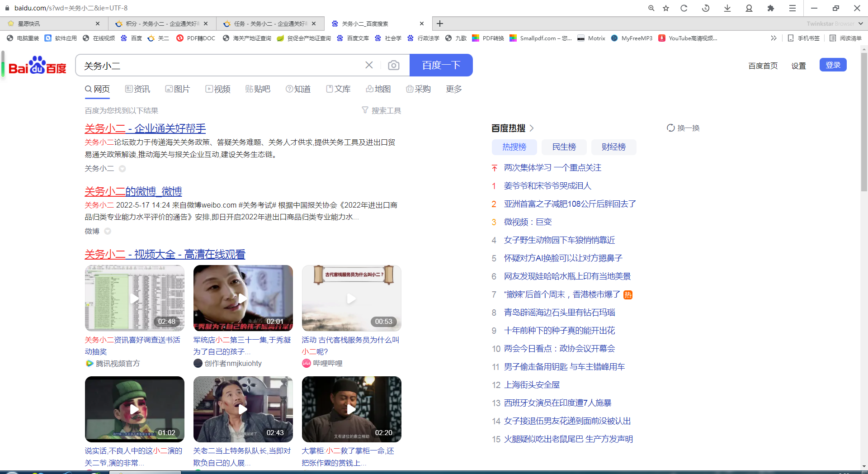The height and width of the screenshot is (474, 868).
Task: Open image search camera icon
Action: [x=394, y=65]
